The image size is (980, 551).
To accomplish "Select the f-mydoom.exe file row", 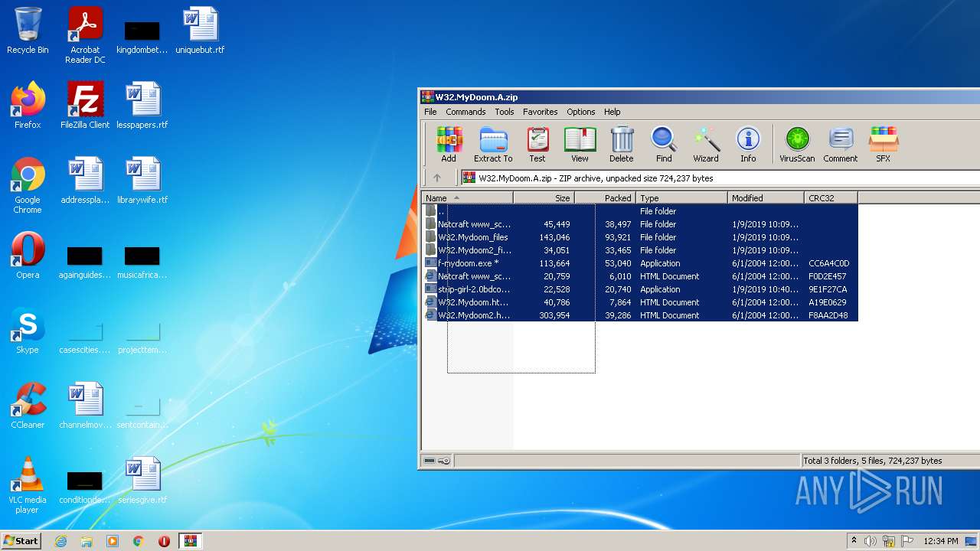I will click(x=641, y=263).
